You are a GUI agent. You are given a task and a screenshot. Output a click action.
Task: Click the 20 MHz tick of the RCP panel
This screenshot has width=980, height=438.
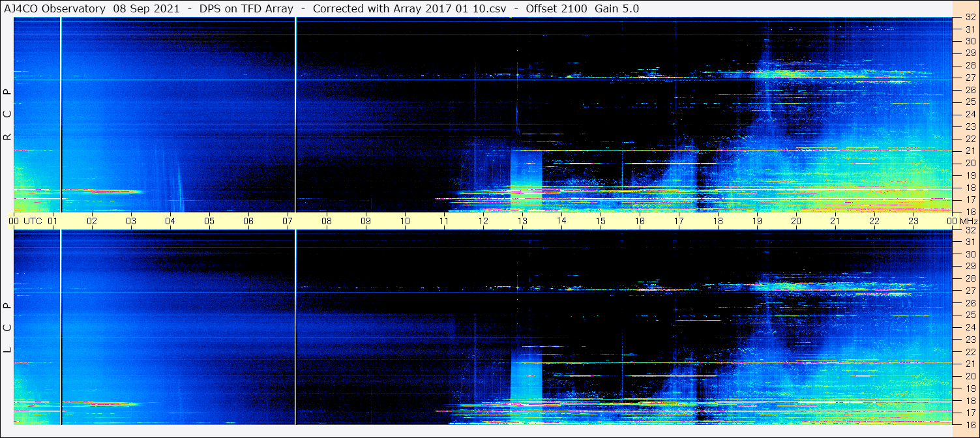coord(970,163)
